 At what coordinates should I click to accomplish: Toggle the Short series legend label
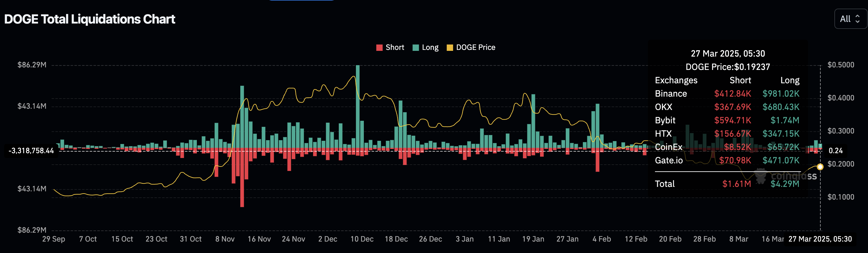[x=395, y=48]
